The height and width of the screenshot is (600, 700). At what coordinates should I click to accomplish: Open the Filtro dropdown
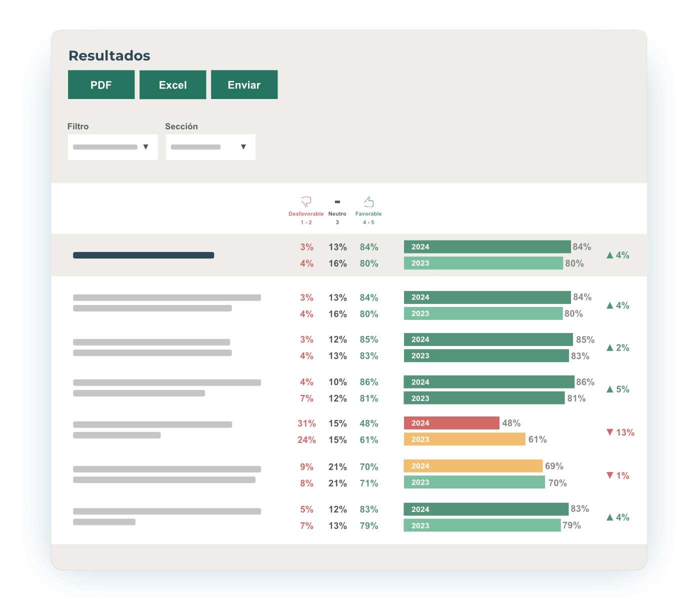(112, 147)
